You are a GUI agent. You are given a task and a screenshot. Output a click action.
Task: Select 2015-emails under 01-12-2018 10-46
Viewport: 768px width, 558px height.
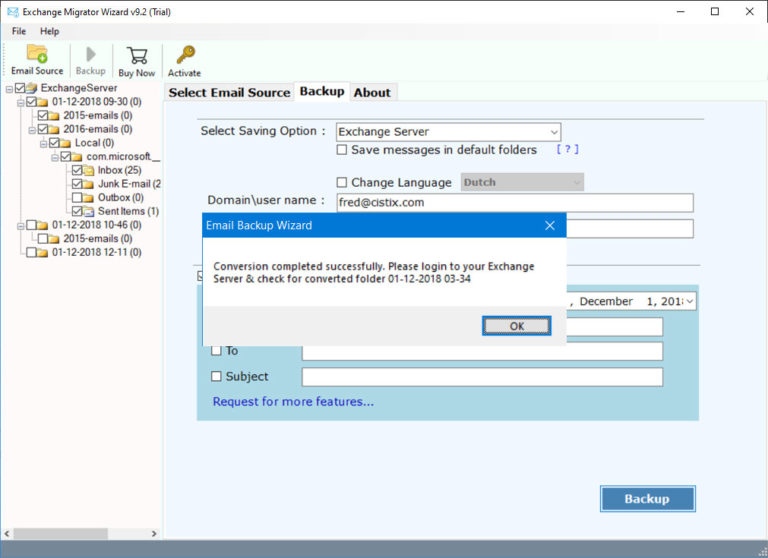coord(97,239)
